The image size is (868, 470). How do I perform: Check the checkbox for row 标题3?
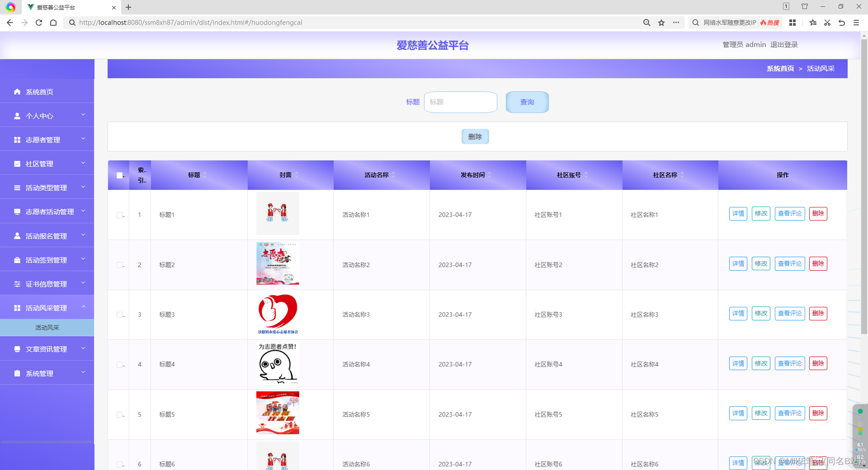coord(119,315)
